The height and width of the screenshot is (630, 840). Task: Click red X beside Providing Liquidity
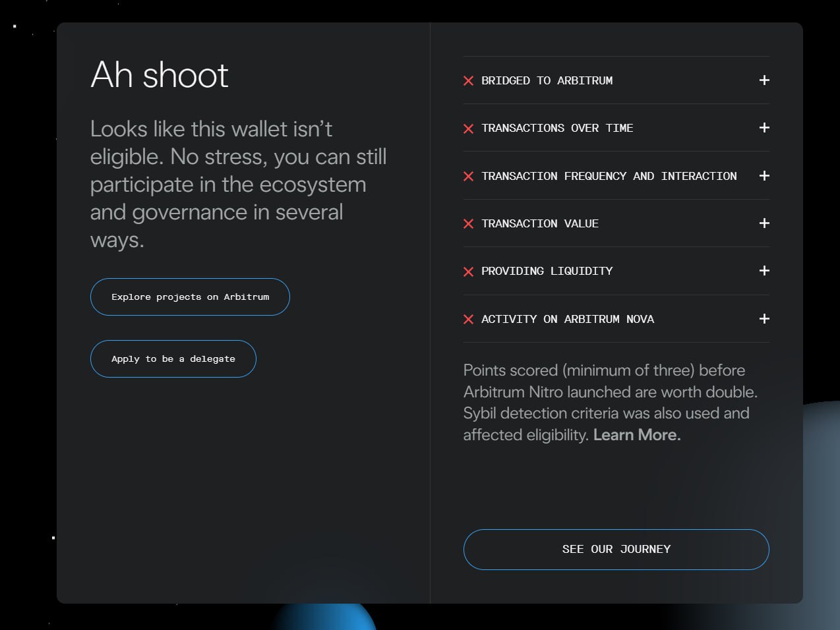point(468,272)
